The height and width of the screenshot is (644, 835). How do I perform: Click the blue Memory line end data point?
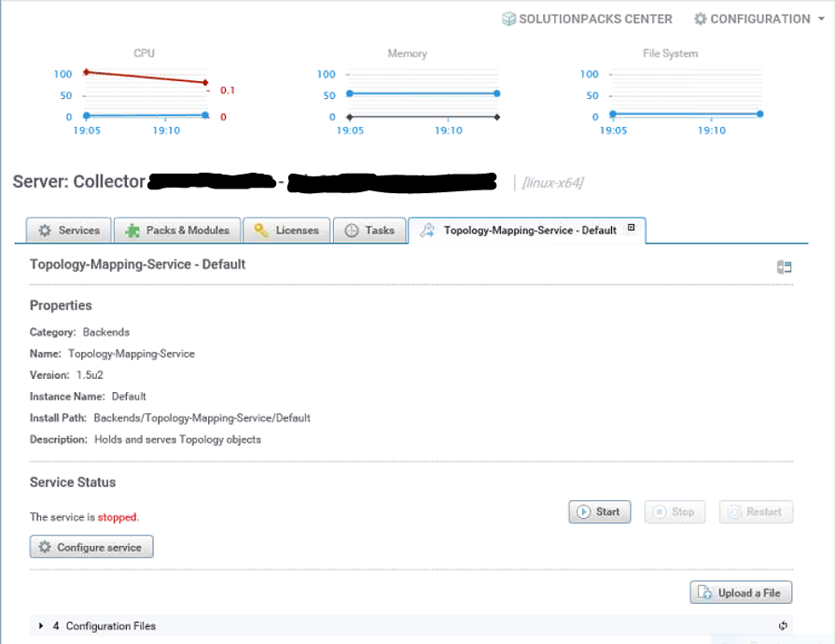496,93
